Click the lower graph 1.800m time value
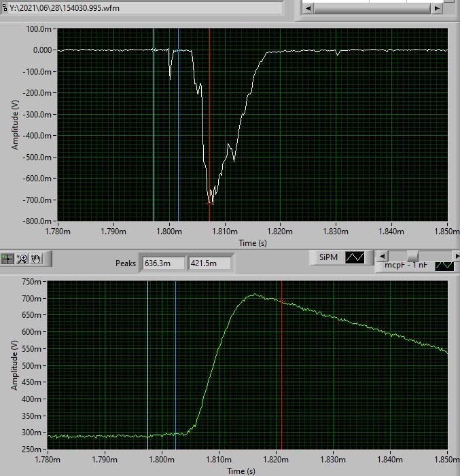Viewport: 460px width, 476px height. point(162,459)
